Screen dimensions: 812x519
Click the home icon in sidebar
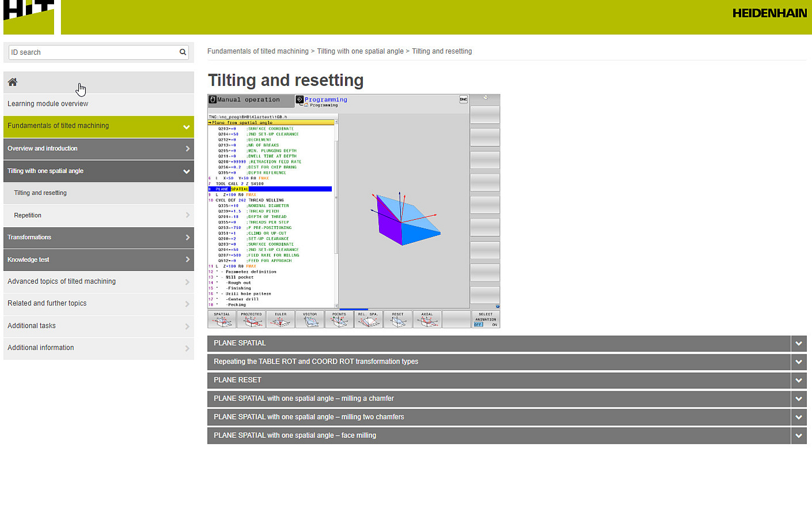click(x=13, y=82)
